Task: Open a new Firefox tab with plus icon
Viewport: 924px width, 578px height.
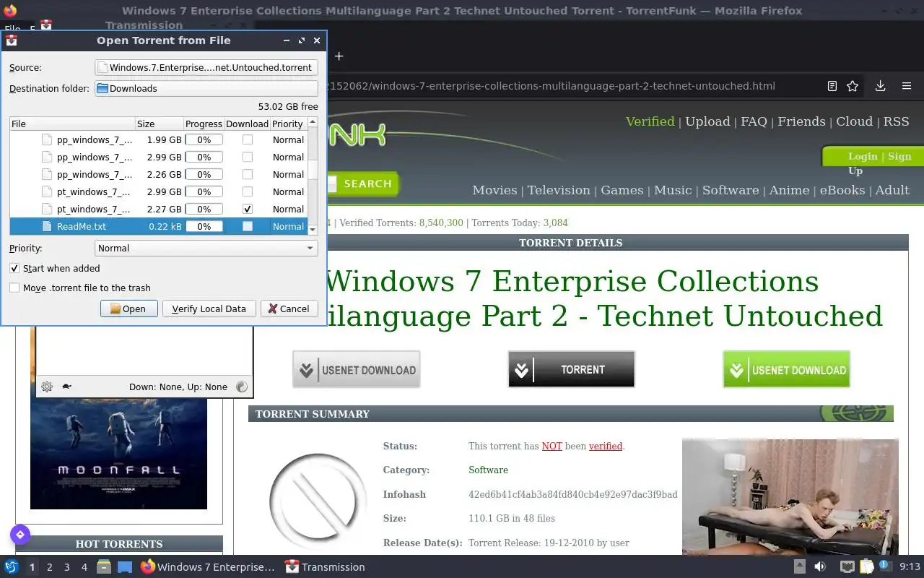Action: click(339, 56)
